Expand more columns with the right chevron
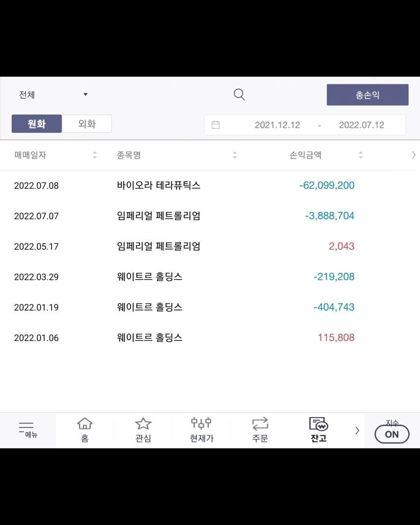This screenshot has width=420, height=525. pyautogui.click(x=413, y=155)
